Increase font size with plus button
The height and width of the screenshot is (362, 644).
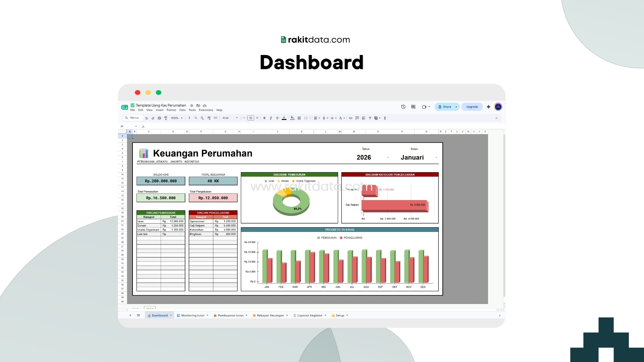click(257, 118)
